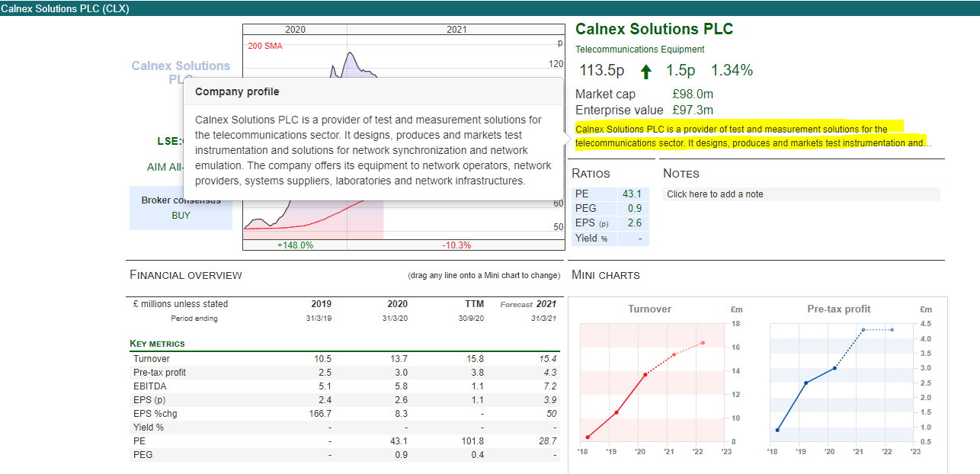The width and height of the screenshot is (980, 474).
Task: Click Turnover TTM value 15.8
Action: (x=476, y=359)
